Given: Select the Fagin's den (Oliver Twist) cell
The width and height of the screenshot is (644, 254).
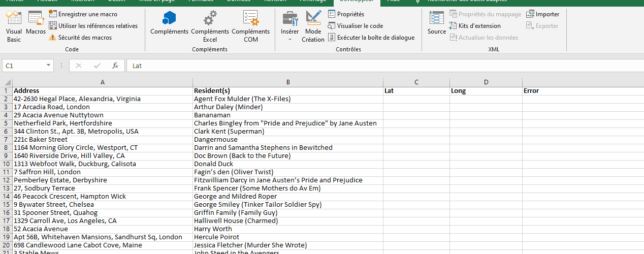Looking at the screenshot, I should point(288,172).
